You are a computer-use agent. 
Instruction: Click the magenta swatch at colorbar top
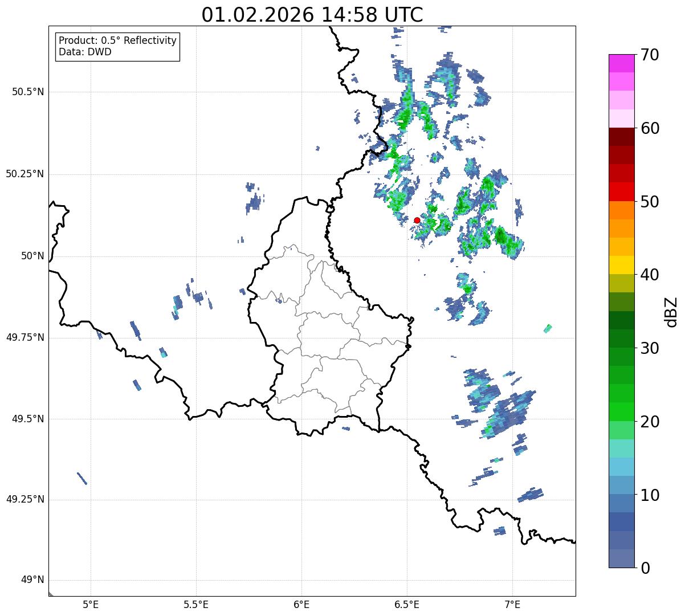[621, 63]
